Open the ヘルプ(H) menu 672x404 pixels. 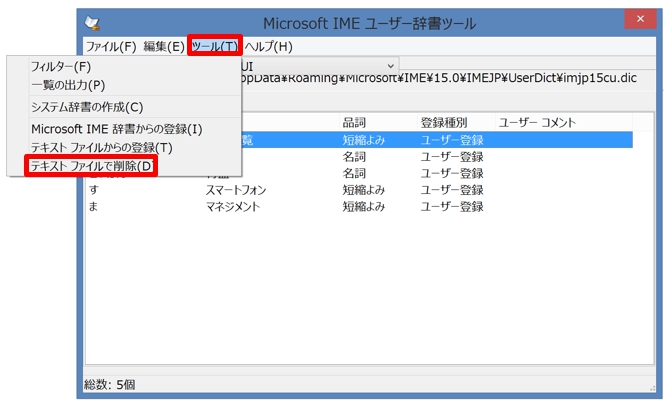point(269,46)
